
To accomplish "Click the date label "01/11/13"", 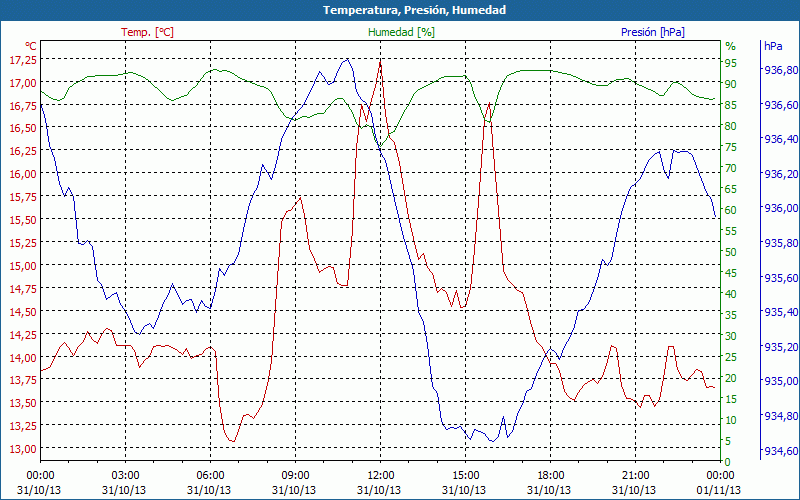I will pyautogui.click(x=719, y=490).
